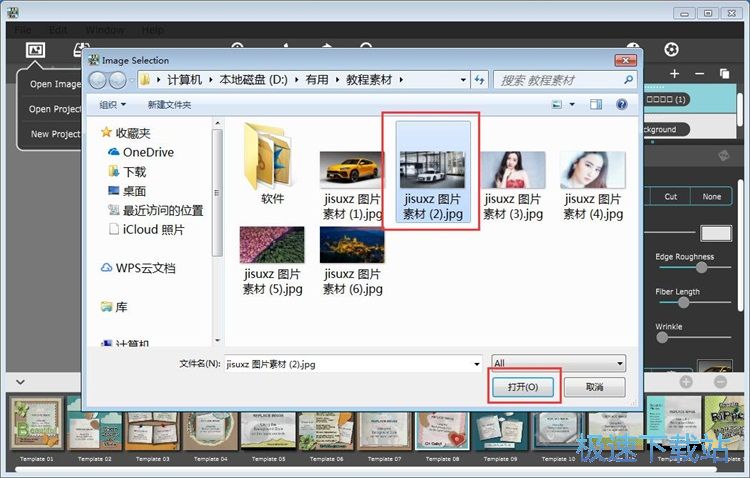Click navigation pane scroll up arrow

point(218,123)
